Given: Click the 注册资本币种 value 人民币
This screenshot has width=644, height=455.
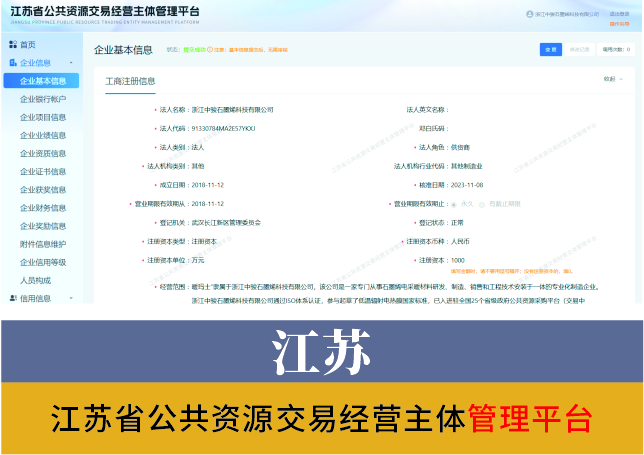Looking at the screenshot, I should point(460,241).
